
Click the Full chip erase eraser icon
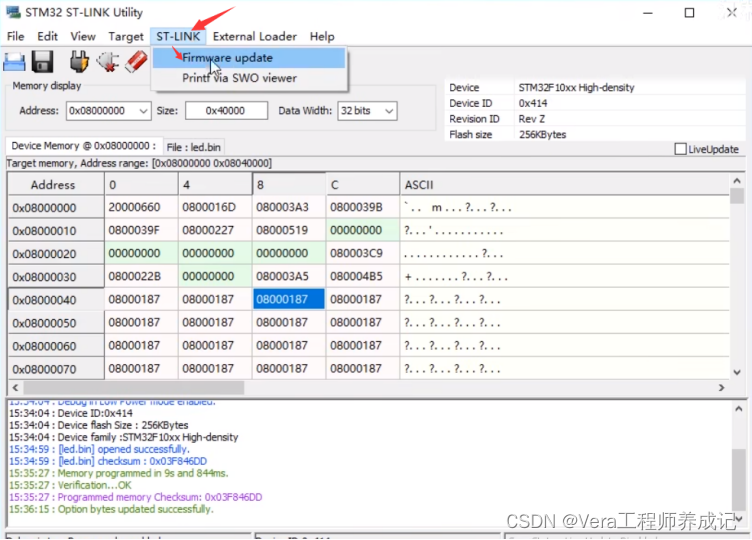(x=136, y=62)
